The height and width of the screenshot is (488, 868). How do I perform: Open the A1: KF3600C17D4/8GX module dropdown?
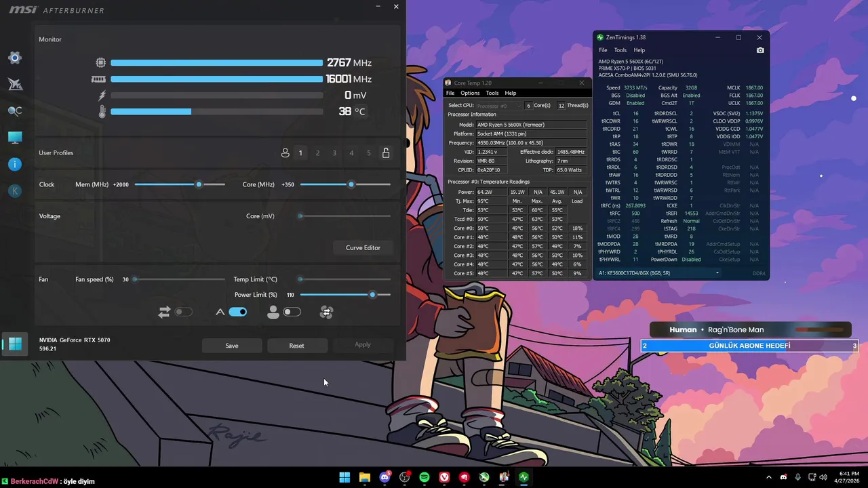[x=658, y=273]
